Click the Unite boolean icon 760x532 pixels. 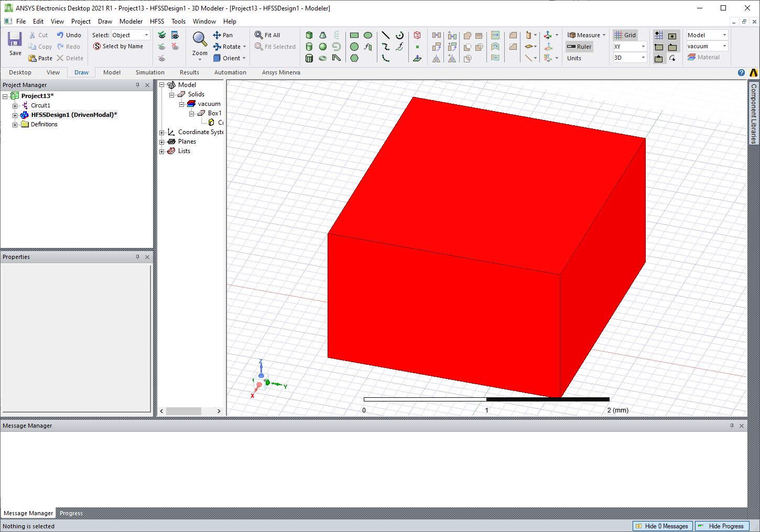pyautogui.click(x=468, y=35)
